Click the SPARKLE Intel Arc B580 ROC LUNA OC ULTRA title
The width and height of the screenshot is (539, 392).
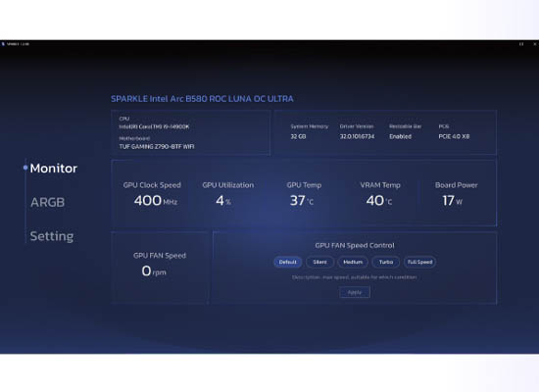pos(202,99)
